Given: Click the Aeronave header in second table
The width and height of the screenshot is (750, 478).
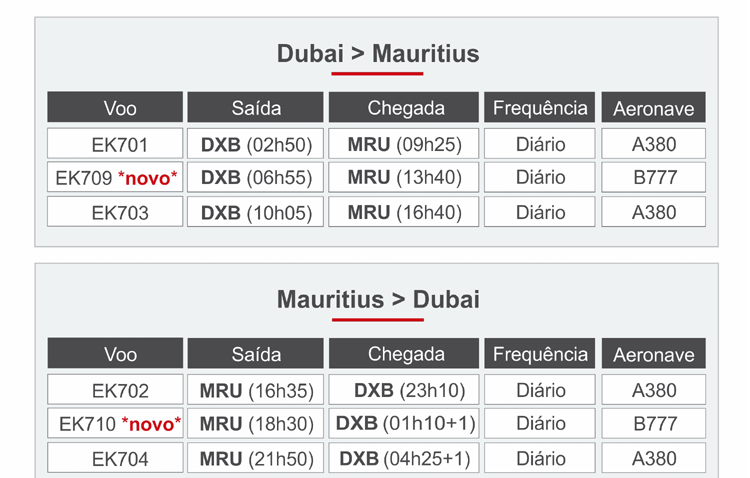Looking at the screenshot, I should (654, 354).
